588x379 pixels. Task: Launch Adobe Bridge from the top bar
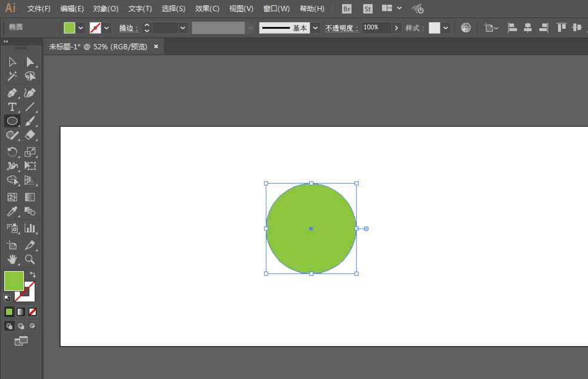(346, 8)
